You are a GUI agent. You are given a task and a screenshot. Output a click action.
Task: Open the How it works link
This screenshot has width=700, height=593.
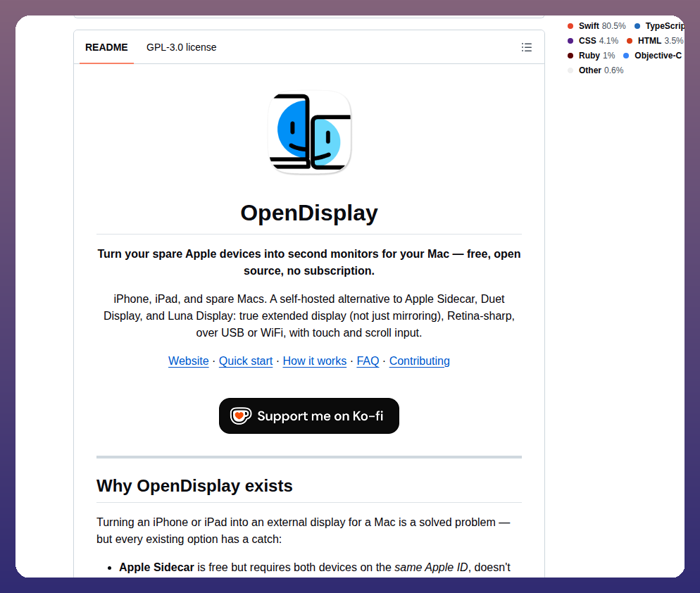(x=315, y=361)
